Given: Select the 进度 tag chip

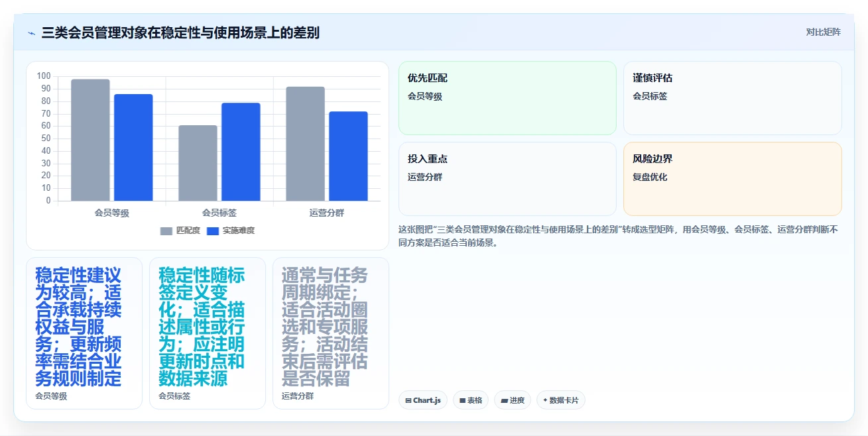Looking at the screenshot, I should point(513,400).
